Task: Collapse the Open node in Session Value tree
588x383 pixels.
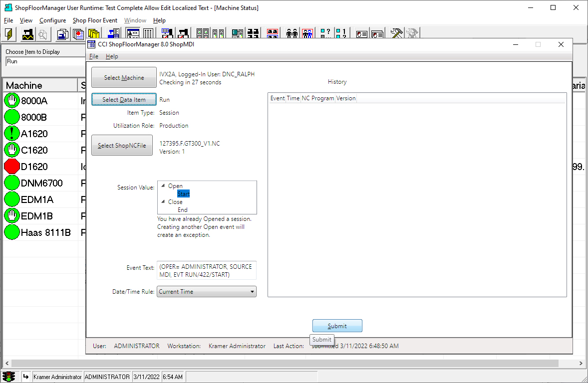Action: click(x=163, y=186)
